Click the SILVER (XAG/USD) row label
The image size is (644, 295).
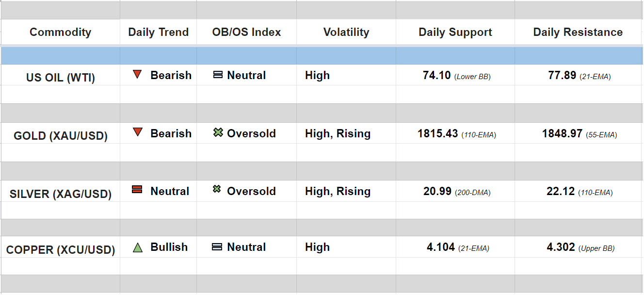[61, 194]
